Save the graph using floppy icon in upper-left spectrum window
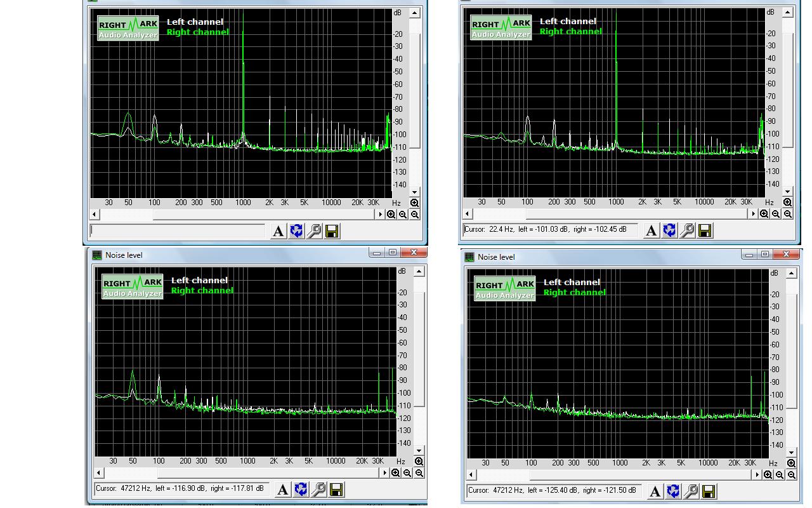The width and height of the screenshot is (812, 508). pyautogui.click(x=332, y=231)
